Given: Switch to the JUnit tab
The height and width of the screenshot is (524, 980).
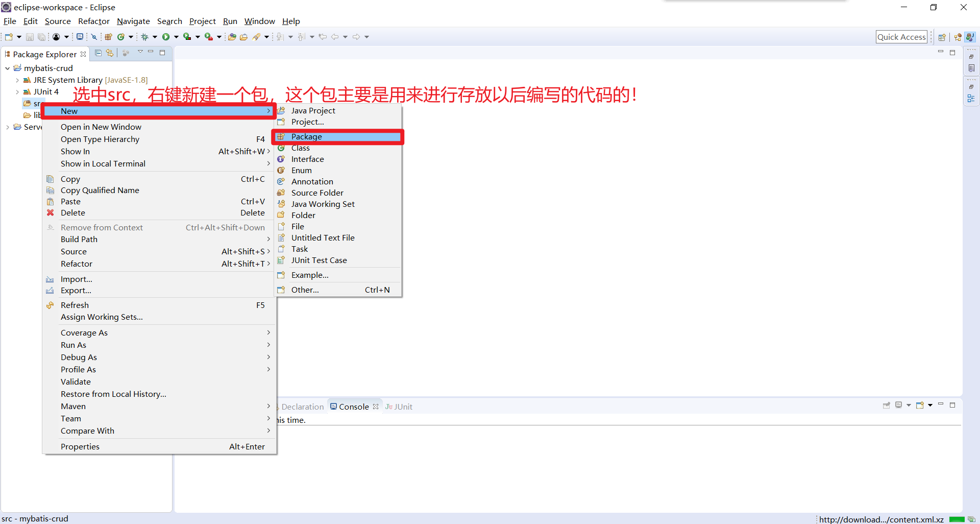Looking at the screenshot, I should coord(399,407).
